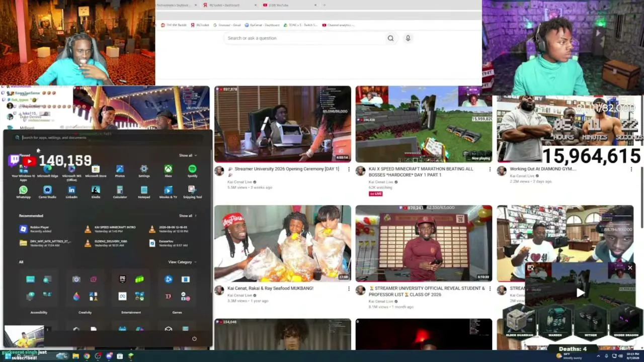Open options menu for Working Out At Diamond Gym video

[x=631, y=169]
